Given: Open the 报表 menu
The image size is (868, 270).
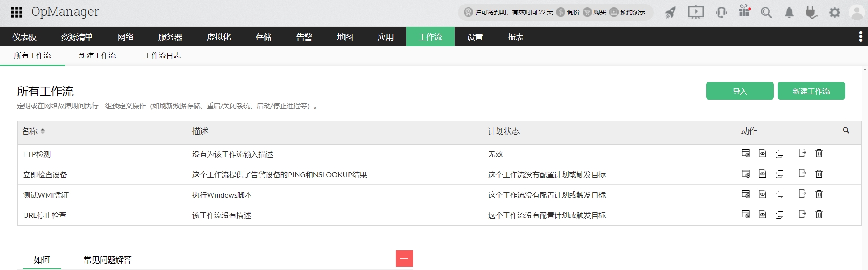Looking at the screenshot, I should 516,37.
